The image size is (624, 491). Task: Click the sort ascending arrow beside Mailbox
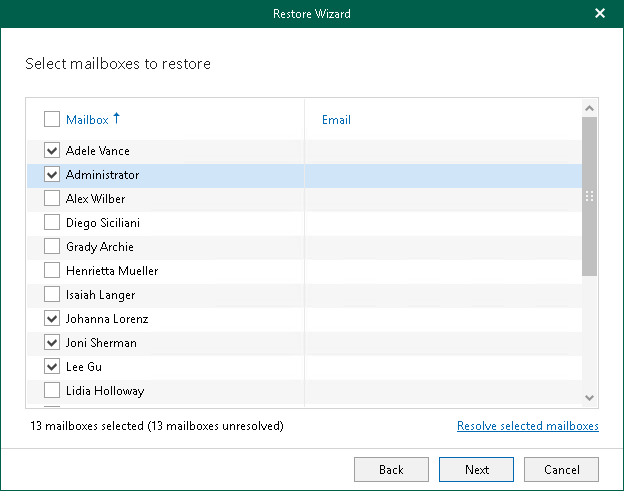(x=117, y=119)
